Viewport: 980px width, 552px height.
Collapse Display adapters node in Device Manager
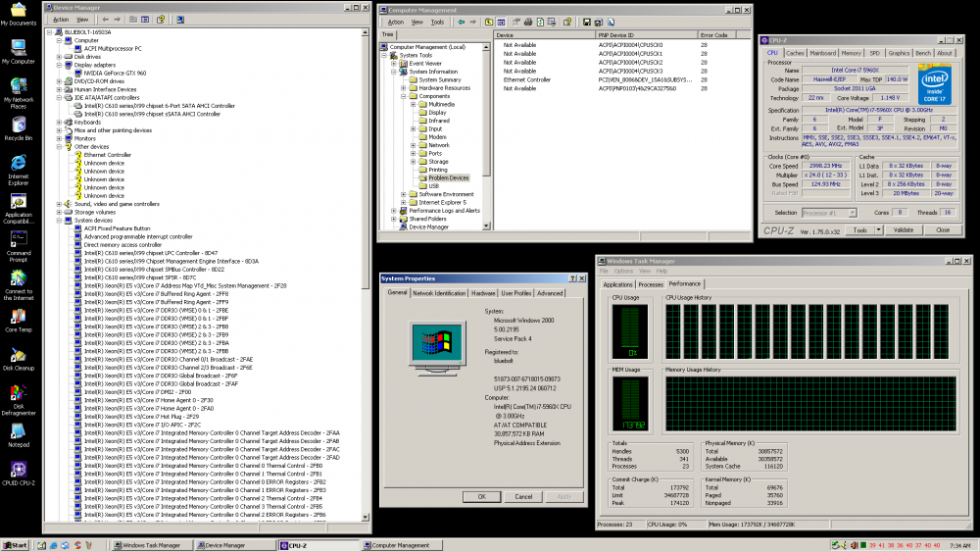[x=60, y=65]
